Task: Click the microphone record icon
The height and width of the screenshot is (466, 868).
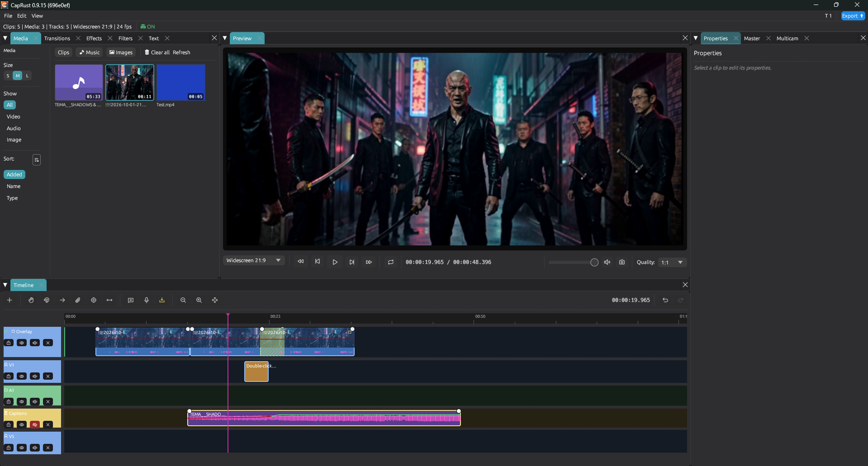Action: point(147,300)
